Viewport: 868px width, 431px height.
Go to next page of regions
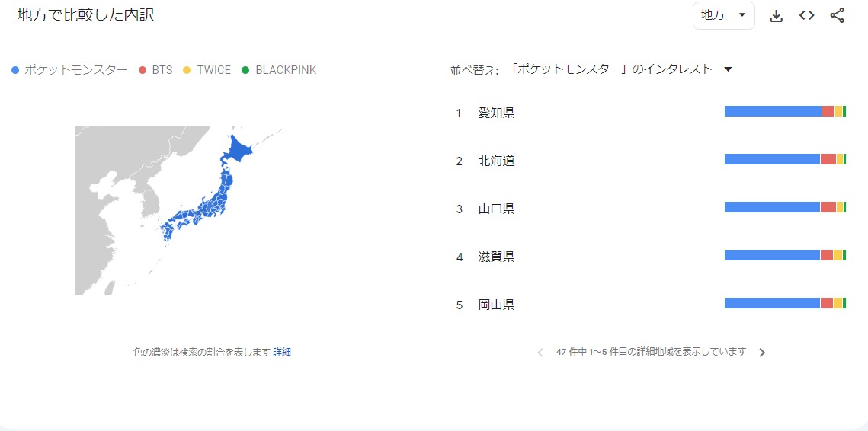pos(762,353)
